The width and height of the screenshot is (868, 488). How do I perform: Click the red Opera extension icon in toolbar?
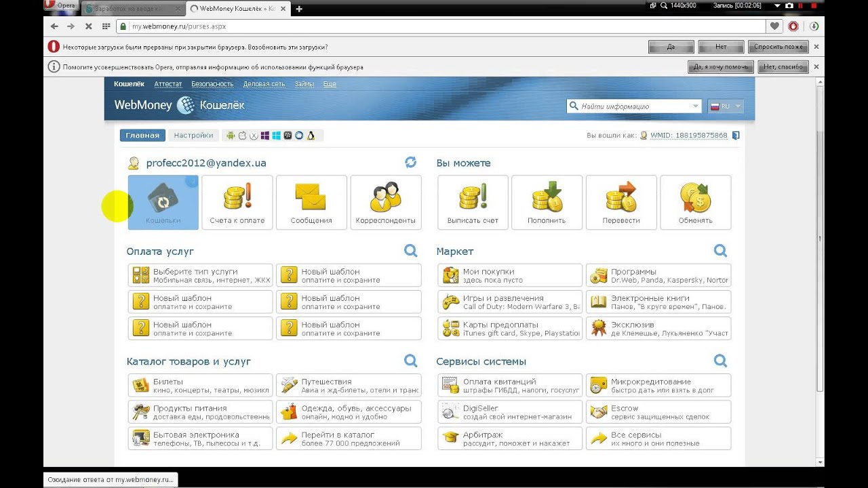[793, 26]
